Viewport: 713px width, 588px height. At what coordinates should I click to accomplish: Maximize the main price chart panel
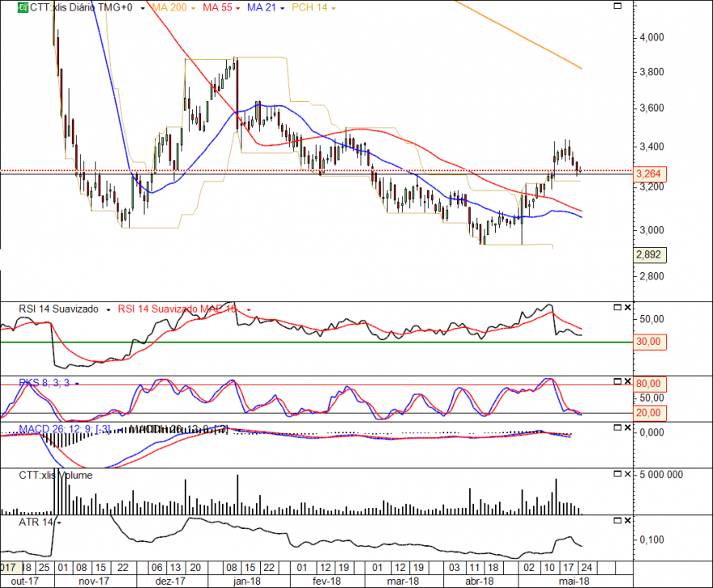click(617, 6)
